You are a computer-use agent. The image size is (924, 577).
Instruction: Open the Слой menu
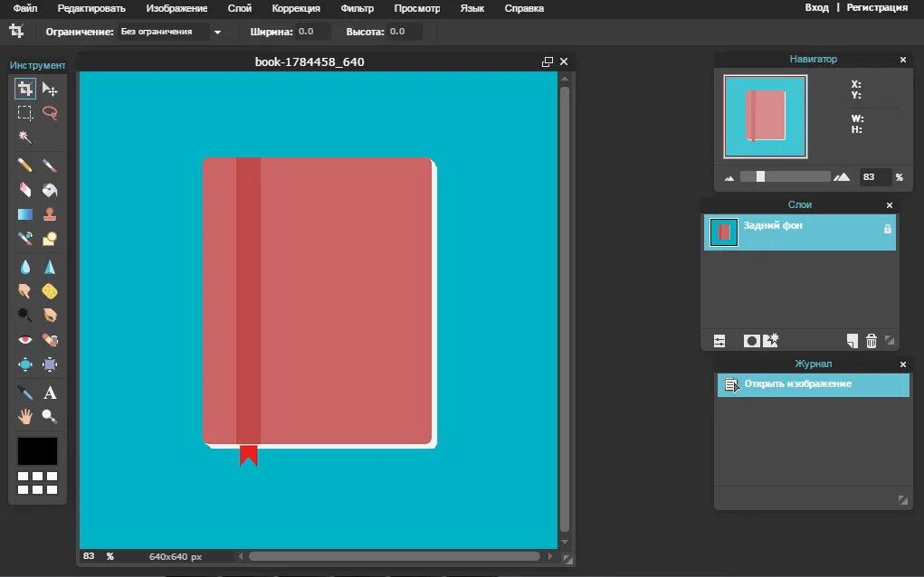click(x=239, y=8)
